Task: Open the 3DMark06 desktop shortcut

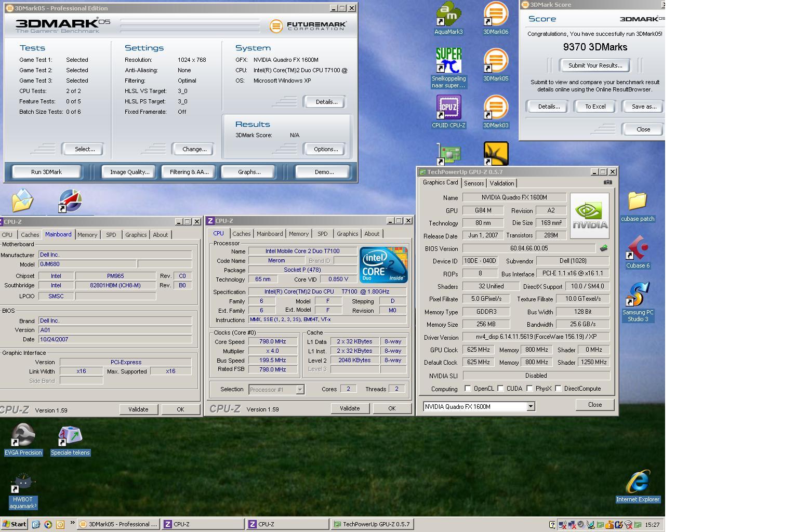Action: 496,18
